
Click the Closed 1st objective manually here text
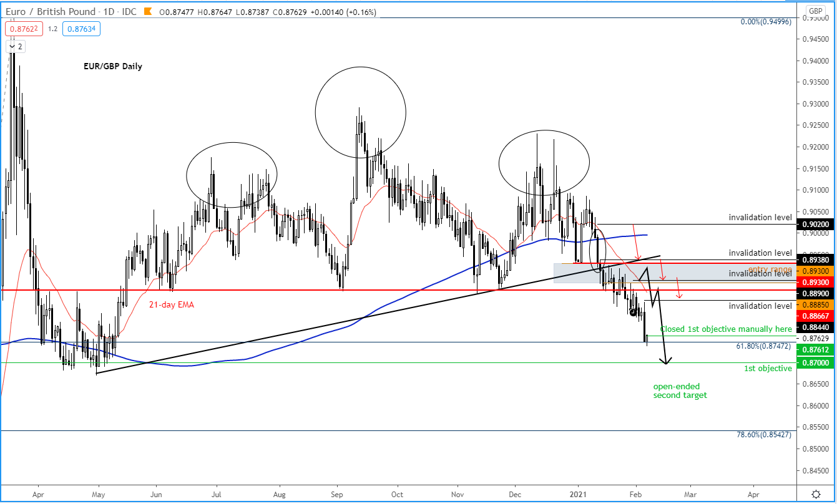pos(726,329)
